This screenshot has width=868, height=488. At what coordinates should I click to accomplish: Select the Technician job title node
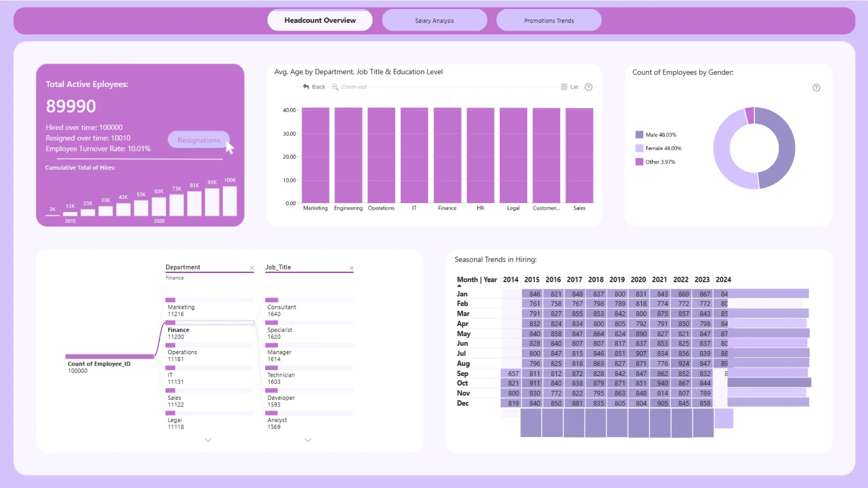(309, 375)
